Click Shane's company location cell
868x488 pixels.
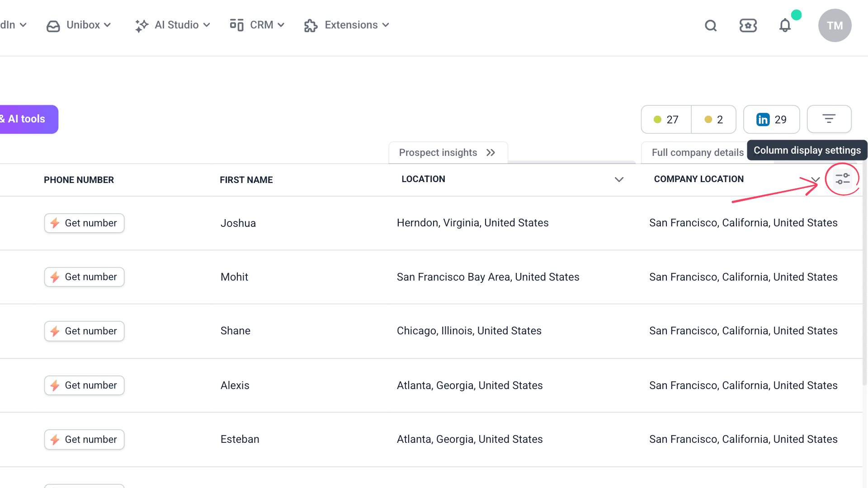pyautogui.click(x=743, y=331)
